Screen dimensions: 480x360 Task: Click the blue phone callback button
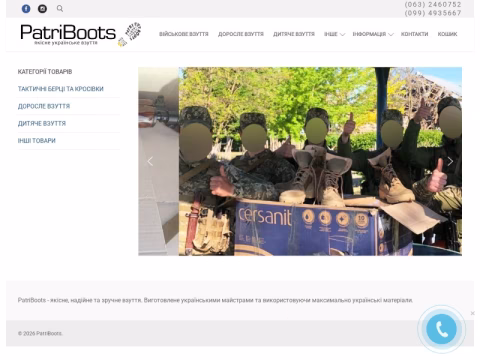coord(441,329)
